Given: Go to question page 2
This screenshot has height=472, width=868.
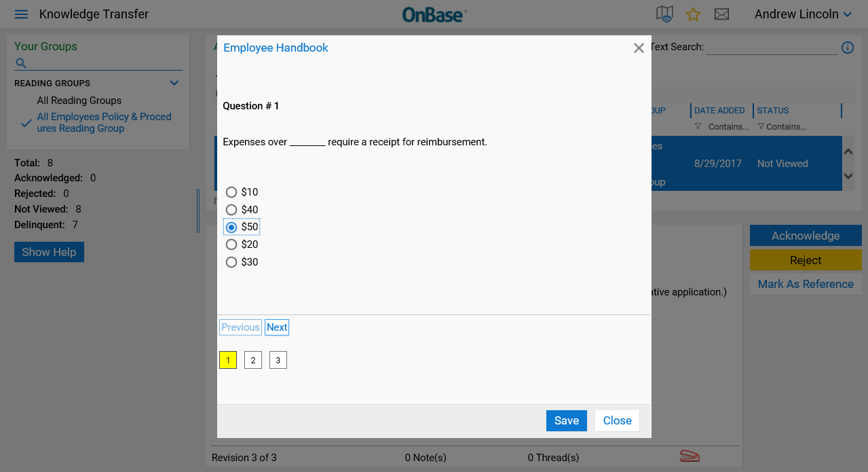Looking at the screenshot, I should (253, 360).
